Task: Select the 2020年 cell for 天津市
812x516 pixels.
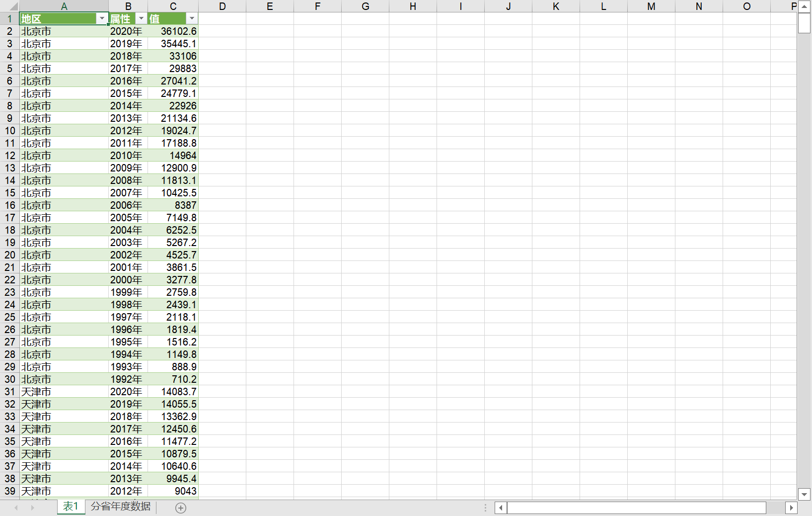Action: coord(128,392)
